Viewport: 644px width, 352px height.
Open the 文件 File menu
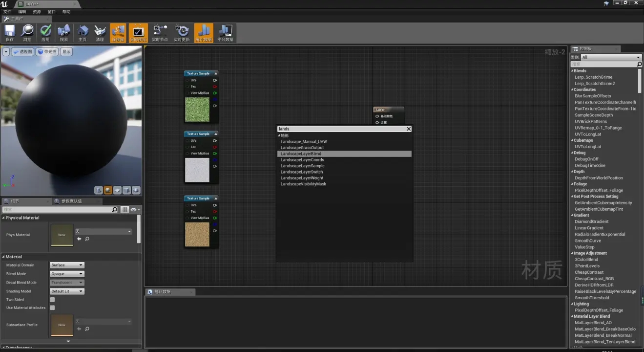7,12
